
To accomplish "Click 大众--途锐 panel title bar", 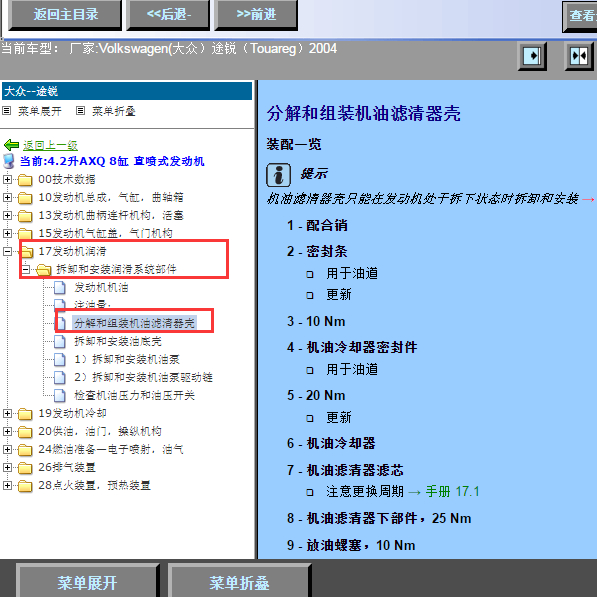I will pos(127,91).
